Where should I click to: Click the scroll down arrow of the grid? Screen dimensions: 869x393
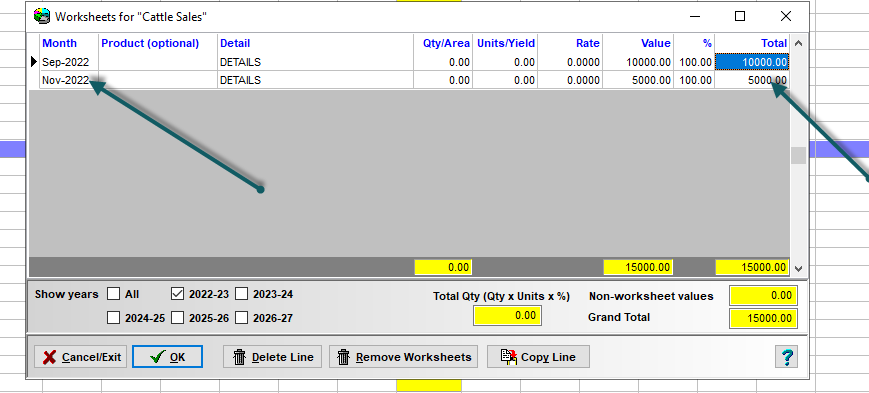click(x=798, y=268)
